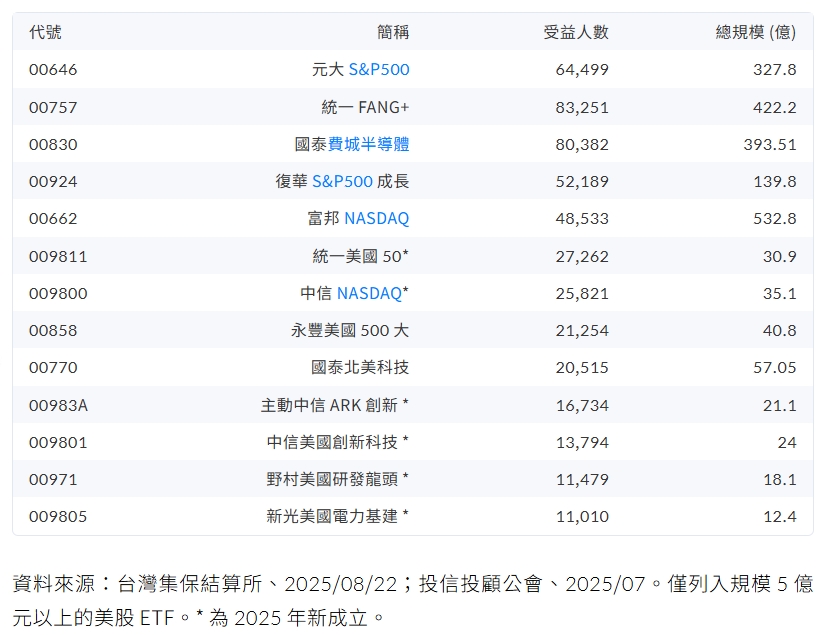Viewport: 831px width, 635px height.
Task: Open the NASDAQ link in 富邦 row
Action: click(x=377, y=218)
